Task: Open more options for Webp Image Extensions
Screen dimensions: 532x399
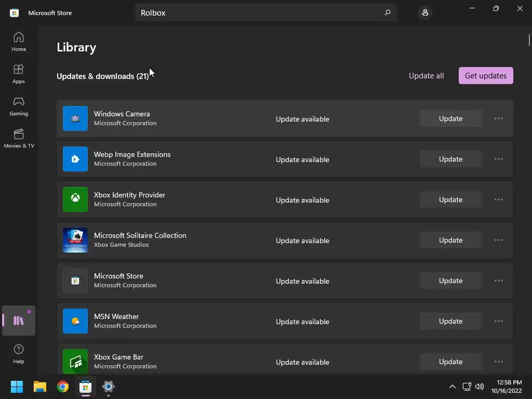Action: click(498, 159)
